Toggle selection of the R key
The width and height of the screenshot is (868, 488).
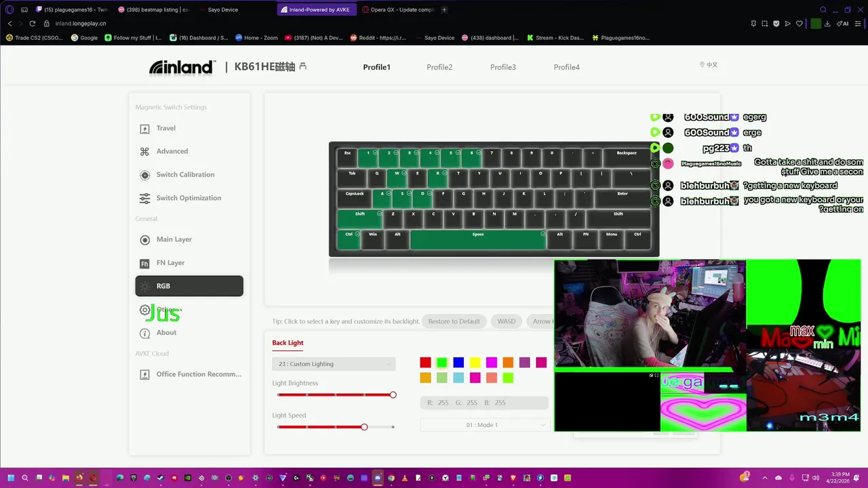pyautogui.click(x=438, y=178)
